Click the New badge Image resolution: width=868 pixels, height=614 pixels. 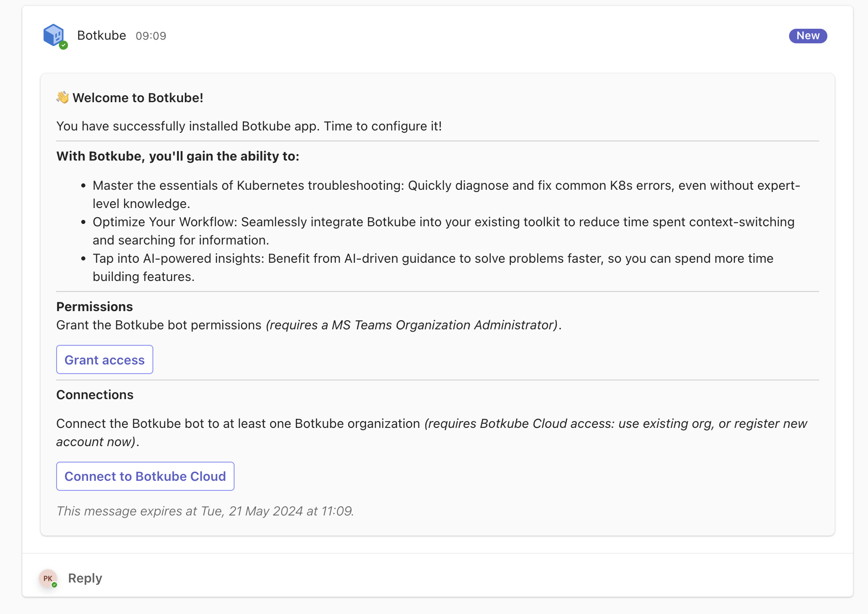808,36
